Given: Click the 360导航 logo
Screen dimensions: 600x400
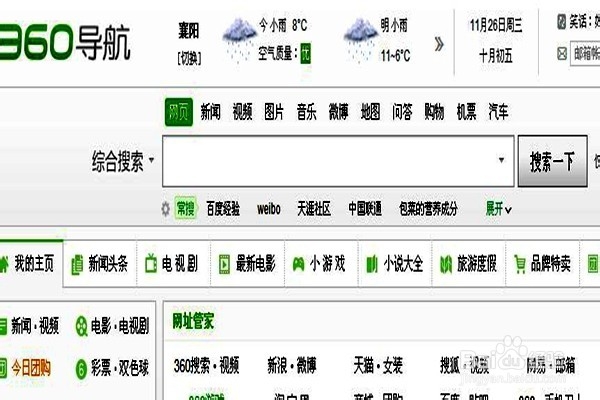Looking at the screenshot, I should click(65, 42).
